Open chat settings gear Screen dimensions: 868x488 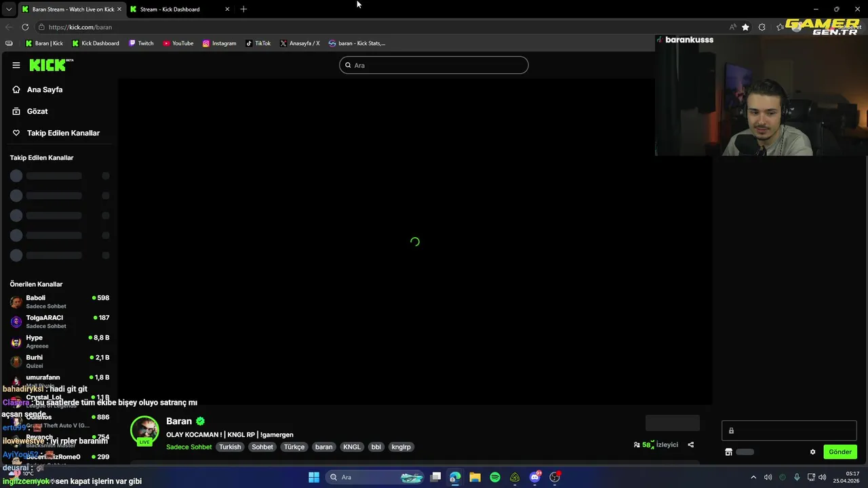click(x=812, y=452)
